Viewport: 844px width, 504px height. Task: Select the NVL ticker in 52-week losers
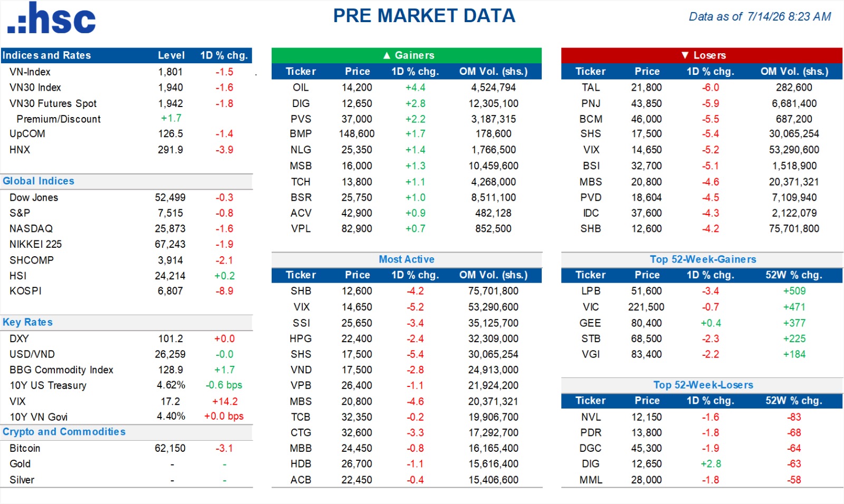[591, 417]
